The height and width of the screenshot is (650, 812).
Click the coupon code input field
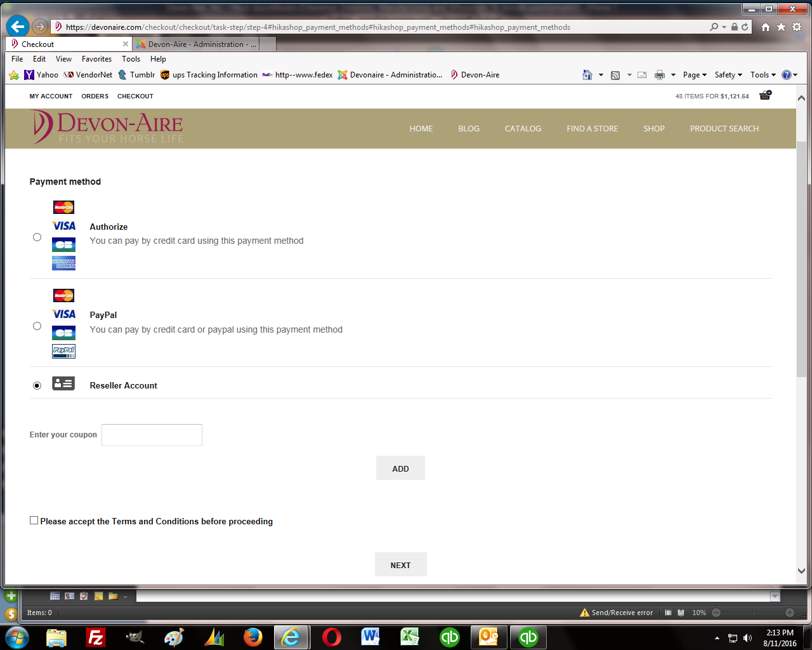pos(152,435)
